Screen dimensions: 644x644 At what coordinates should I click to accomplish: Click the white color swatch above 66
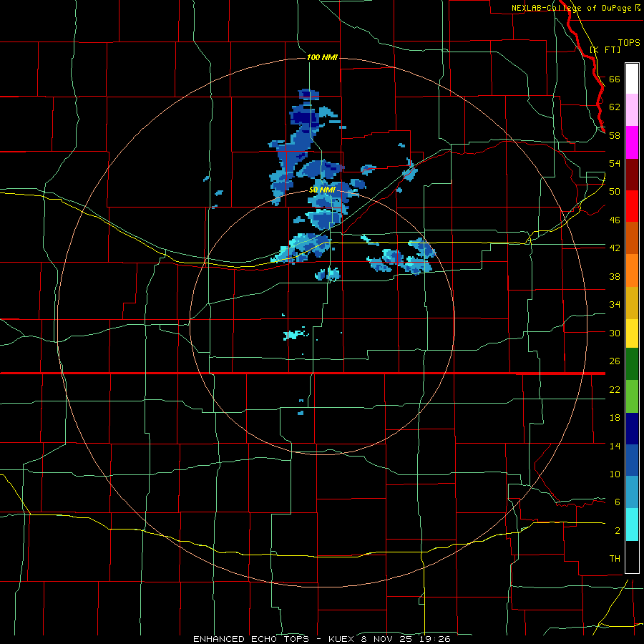pyautogui.click(x=632, y=79)
